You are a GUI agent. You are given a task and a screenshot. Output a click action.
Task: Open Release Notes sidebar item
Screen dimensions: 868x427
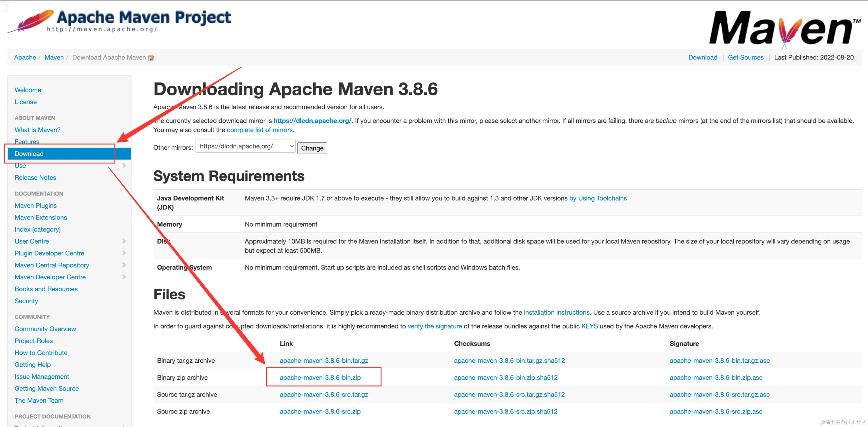[x=35, y=177]
